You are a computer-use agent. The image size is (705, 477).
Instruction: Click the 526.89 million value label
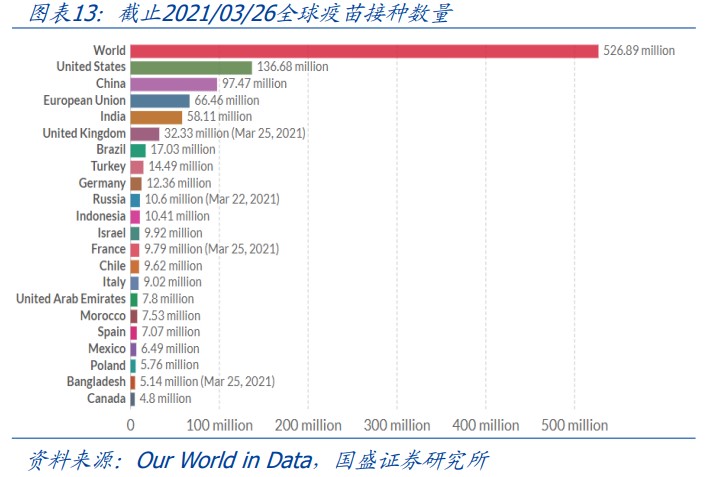pyautogui.click(x=639, y=50)
